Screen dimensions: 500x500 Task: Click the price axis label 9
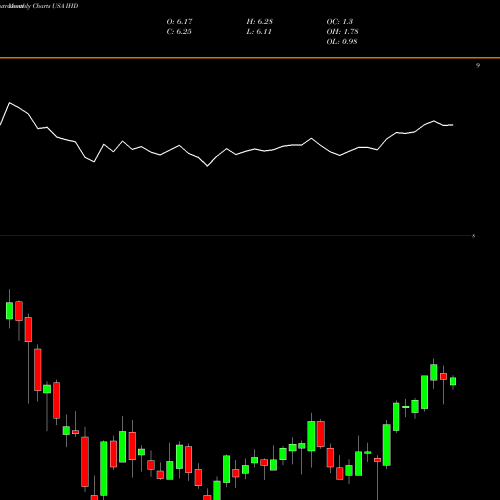click(478, 65)
